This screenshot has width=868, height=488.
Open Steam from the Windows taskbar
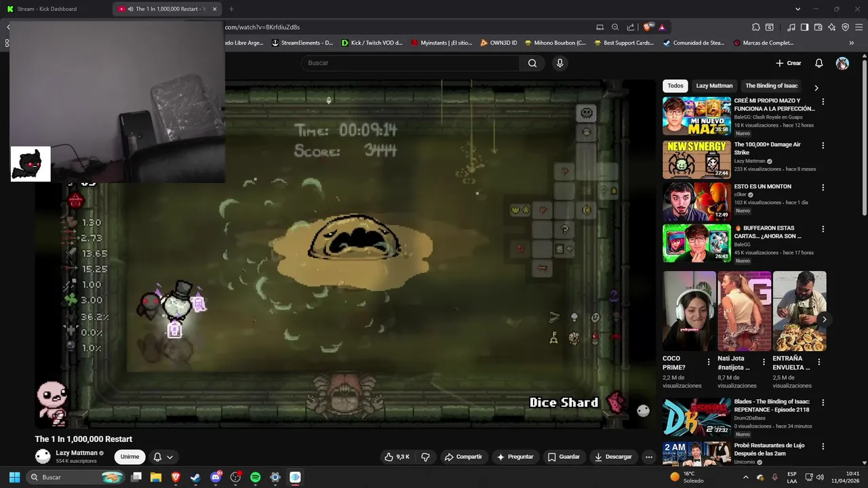pos(195,477)
